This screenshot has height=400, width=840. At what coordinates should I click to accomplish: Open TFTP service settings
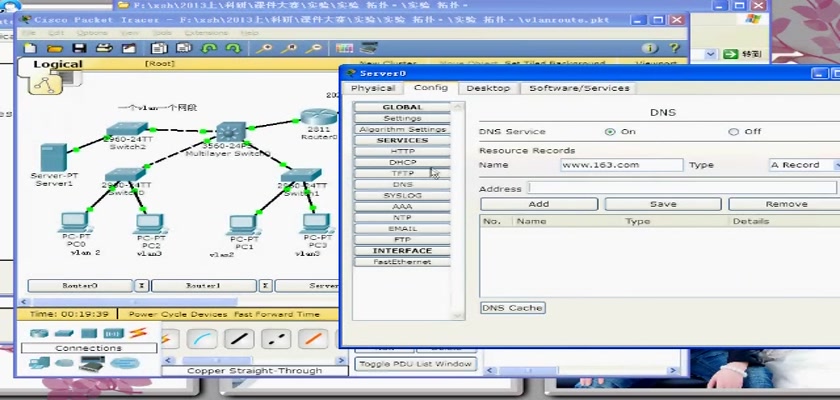tap(402, 173)
